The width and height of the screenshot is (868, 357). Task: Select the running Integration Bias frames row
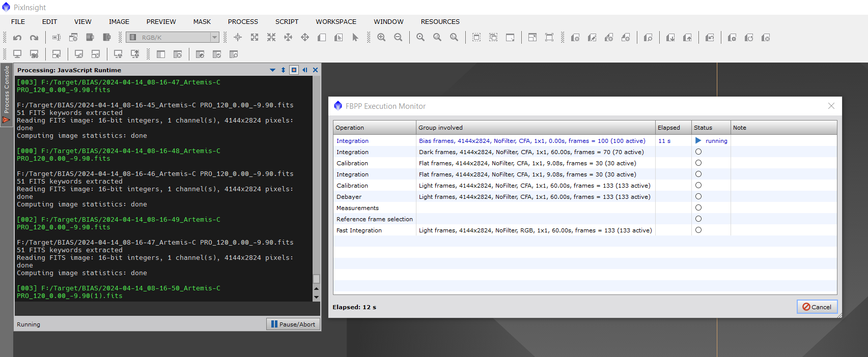click(585, 141)
